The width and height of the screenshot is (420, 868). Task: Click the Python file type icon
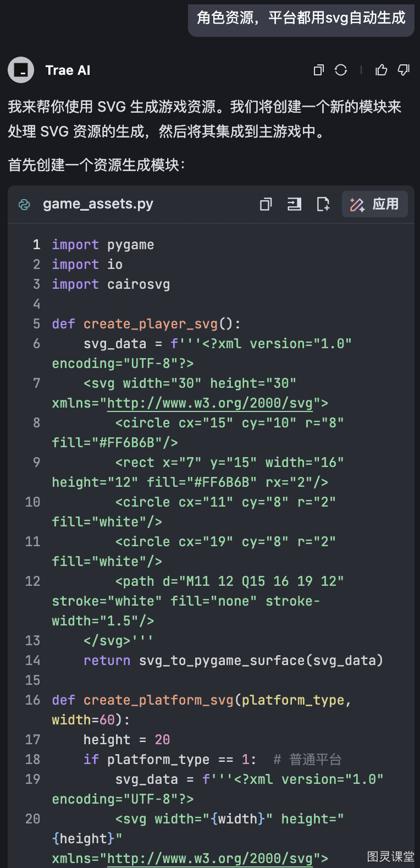click(x=24, y=205)
